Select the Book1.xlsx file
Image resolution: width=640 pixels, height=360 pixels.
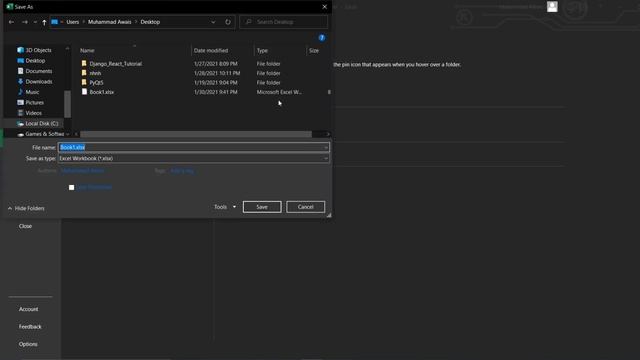click(x=102, y=92)
